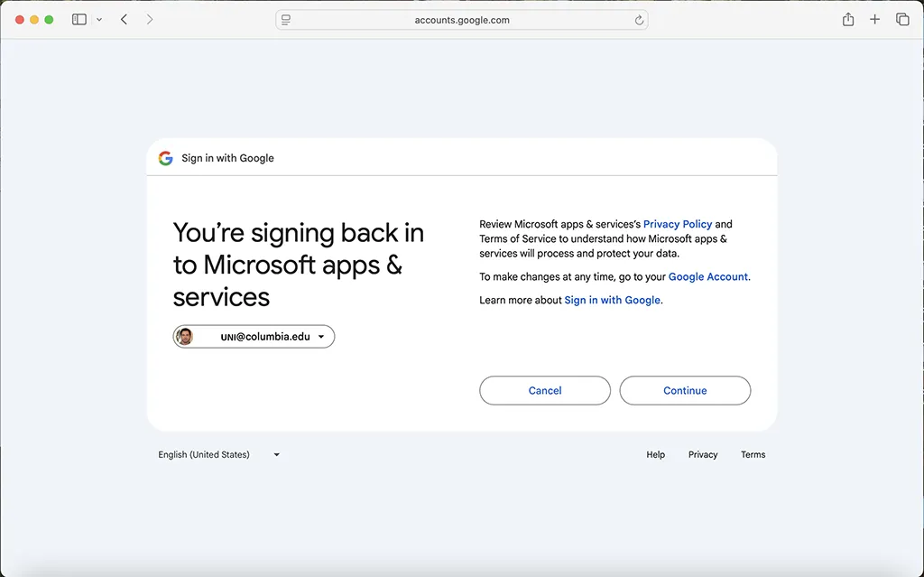Expand the English (United States) language dropdown
The width and height of the screenshot is (924, 577).
pos(218,454)
